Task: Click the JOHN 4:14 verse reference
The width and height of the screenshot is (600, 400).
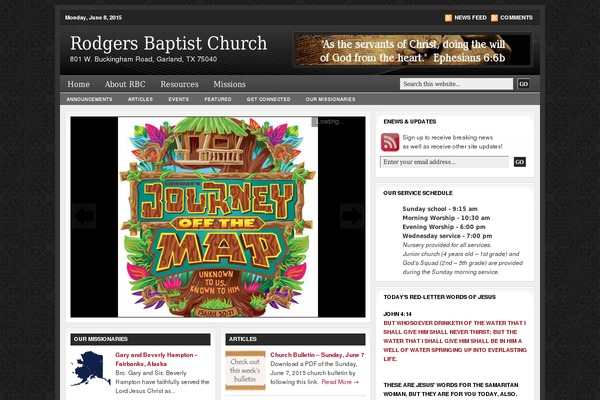Action: coord(397,314)
